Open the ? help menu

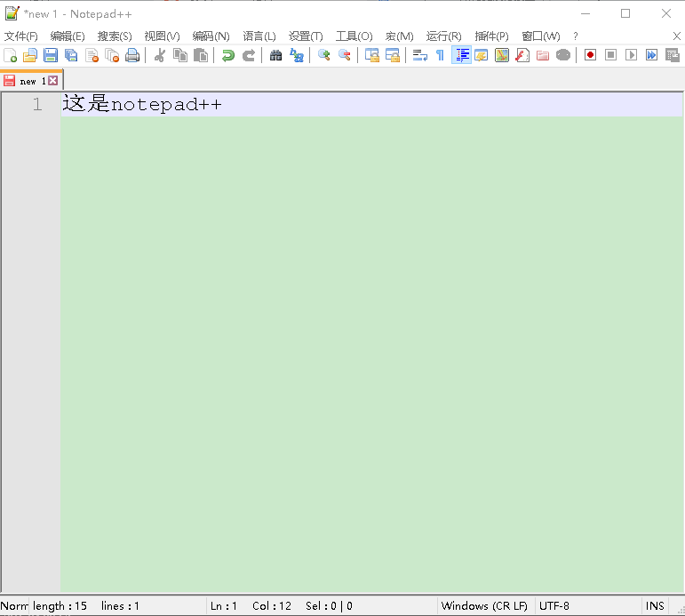point(576,36)
